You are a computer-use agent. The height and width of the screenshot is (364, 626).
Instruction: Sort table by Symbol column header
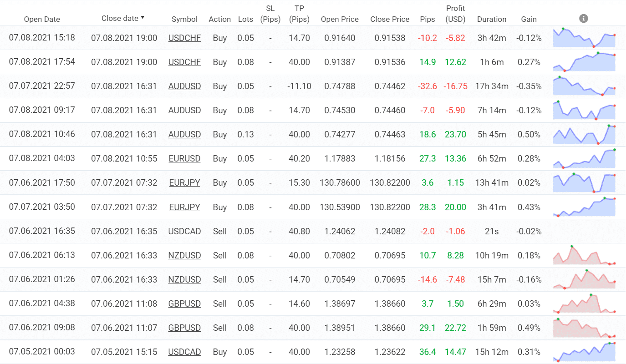point(184,19)
